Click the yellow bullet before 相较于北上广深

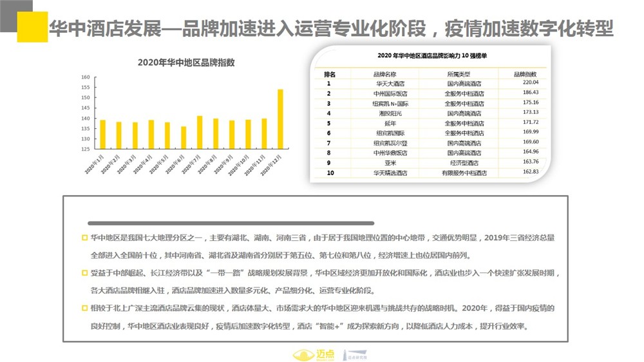click(84, 309)
